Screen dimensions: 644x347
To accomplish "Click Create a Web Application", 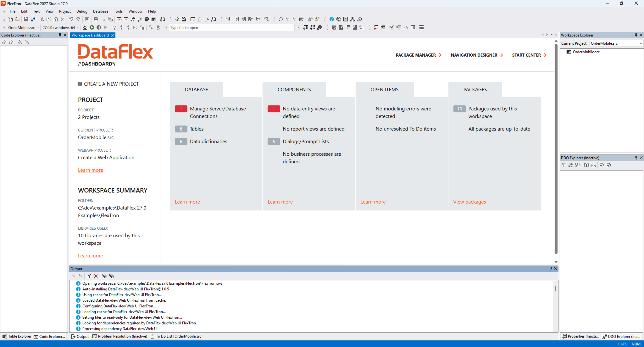I will (x=106, y=158).
